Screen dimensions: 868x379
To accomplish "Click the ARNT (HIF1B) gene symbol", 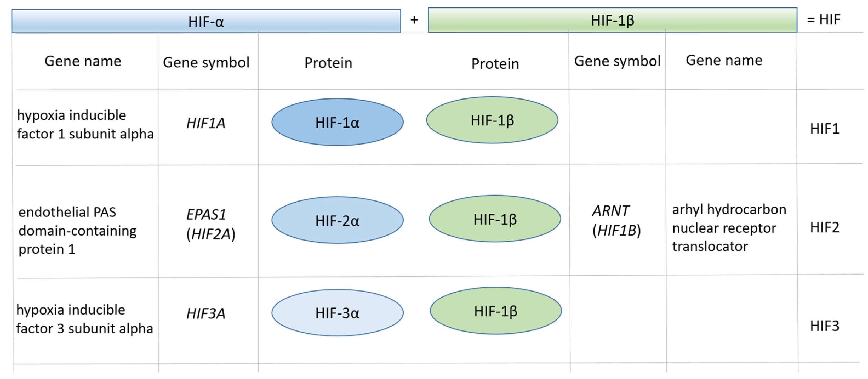I will [616, 220].
